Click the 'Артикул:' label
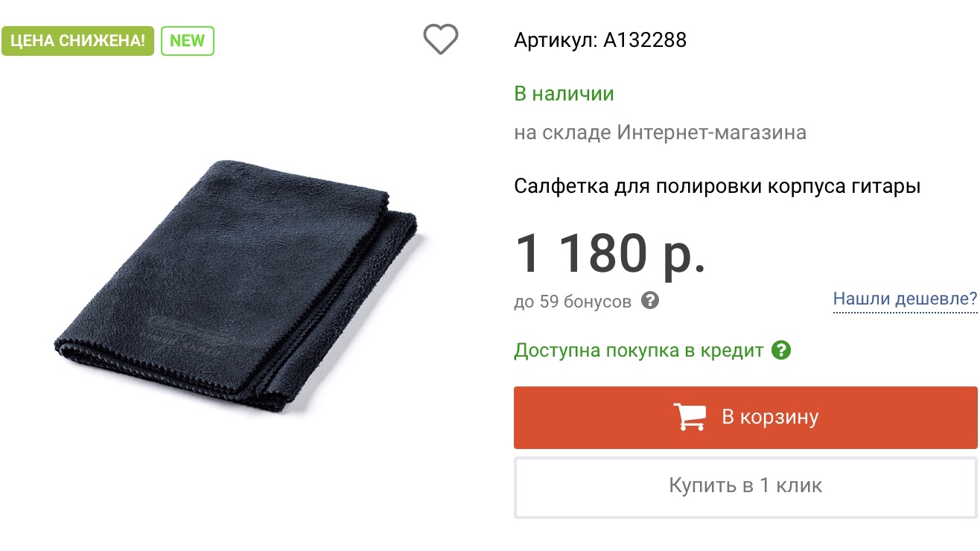Viewport: 980px width, 551px height. tap(556, 40)
